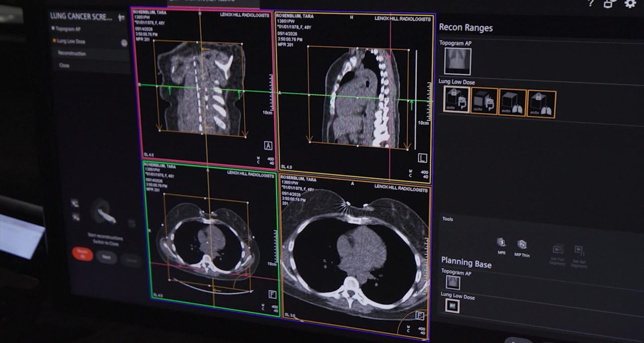Select the third recon range icon with lungs
Image resolution: width=644 pixels, height=343 pixels.
coord(512,102)
